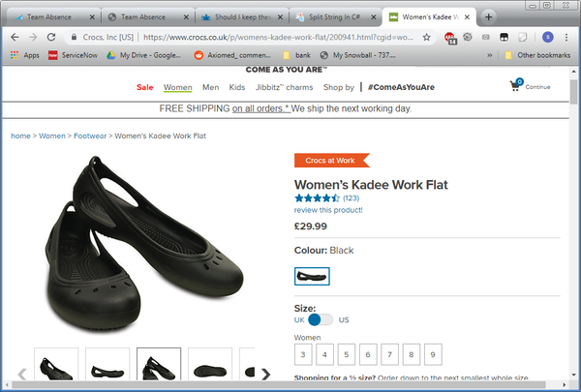
Task: Bookmark this page with the star icon
Action: point(426,37)
